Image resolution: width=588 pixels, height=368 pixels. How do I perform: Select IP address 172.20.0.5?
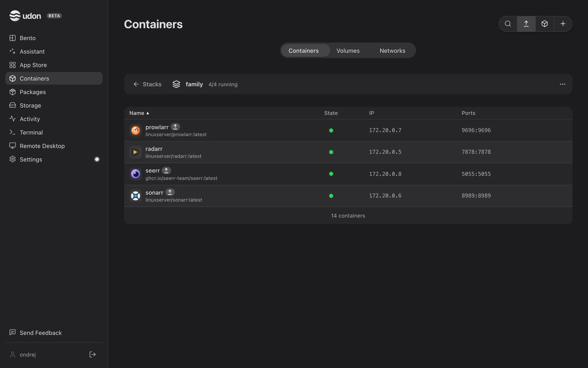pyautogui.click(x=385, y=152)
